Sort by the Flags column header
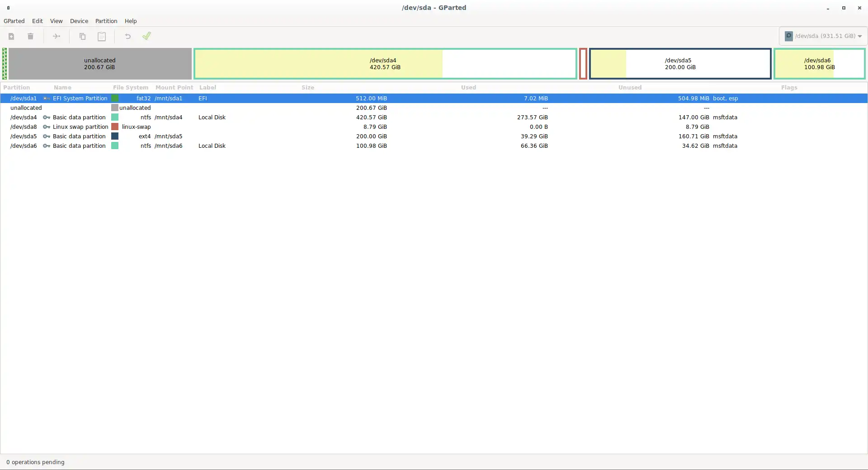The image size is (868, 470). pyautogui.click(x=789, y=88)
